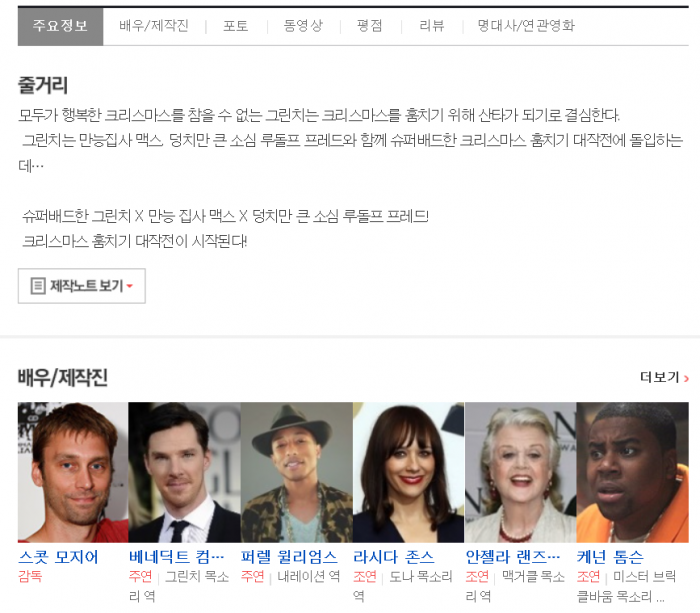This screenshot has width=700, height=613.
Task: Click the 스콧 모지어 name link
Action: pyautogui.click(x=58, y=557)
